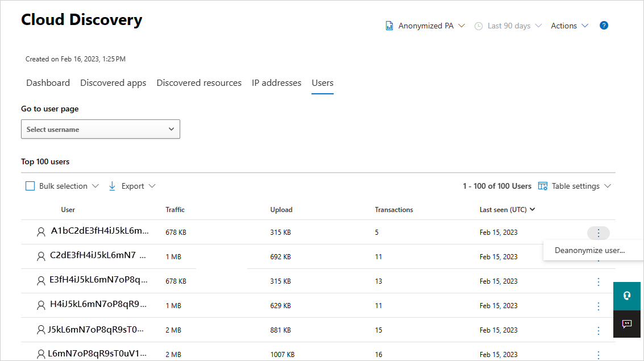Viewport: 644px width, 361px height.
Task: Click the person icon for A1bC2dE3fH4iJ5kL6m
Action: click(41, 232)
